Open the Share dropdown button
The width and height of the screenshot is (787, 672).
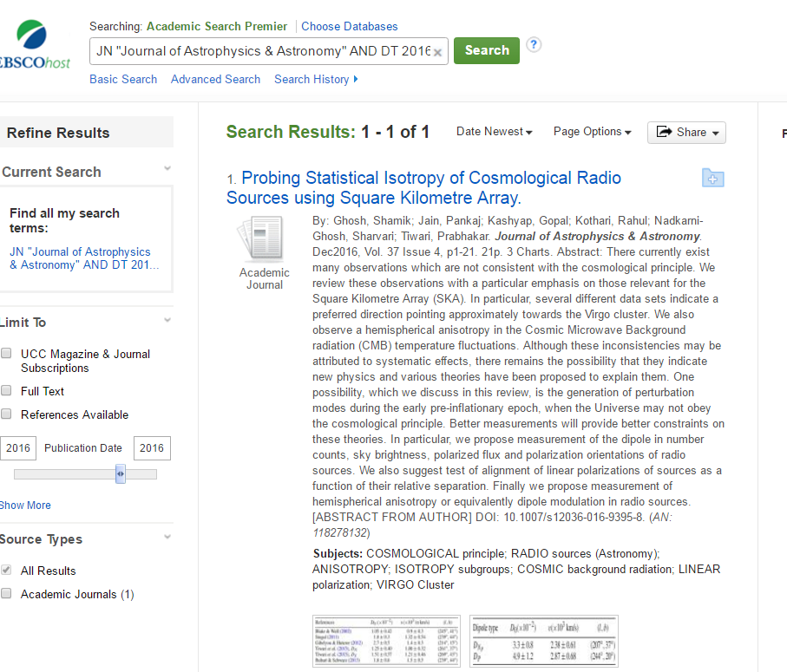click(686, 133)
